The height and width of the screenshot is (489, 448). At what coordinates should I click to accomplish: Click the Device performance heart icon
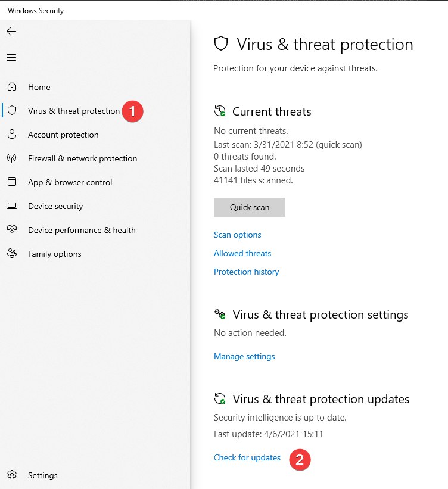coord(12,229)
